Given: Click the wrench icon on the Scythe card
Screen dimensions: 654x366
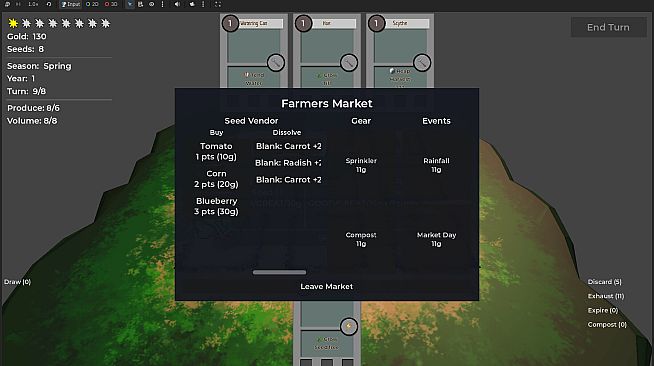Looking at the screenshot, I should pyautogui.click(x=422, y=63).
